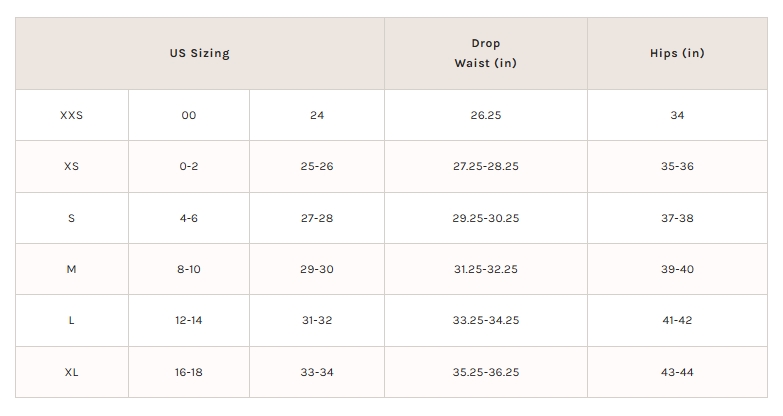Click the Hips (in) column header
This screenshot has width=783, height=416.
click(677, 54)
